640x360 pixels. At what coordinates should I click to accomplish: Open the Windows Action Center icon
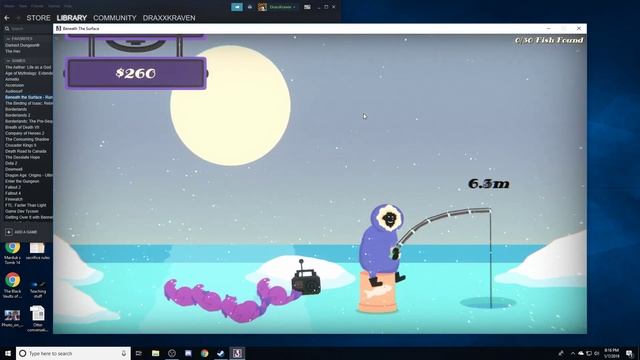point(629,353)
